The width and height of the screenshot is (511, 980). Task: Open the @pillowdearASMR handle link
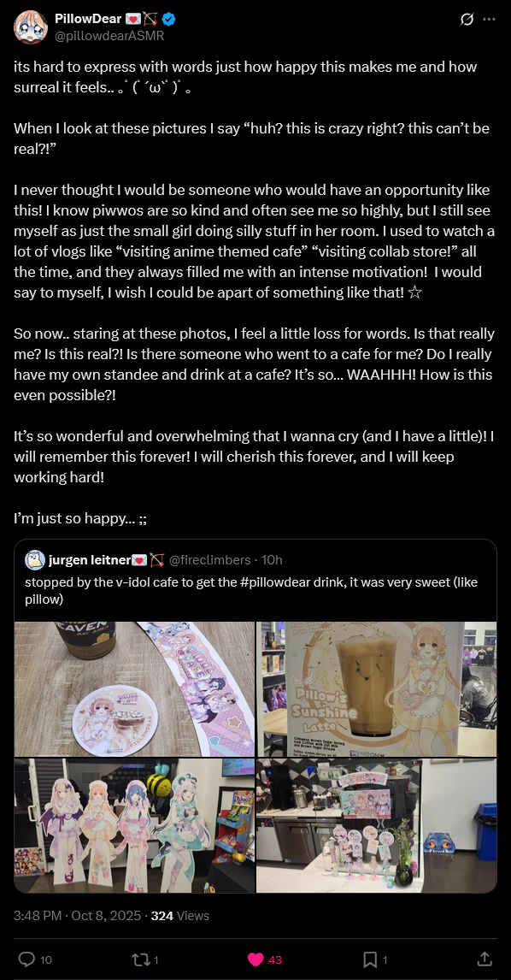[110, 36]
